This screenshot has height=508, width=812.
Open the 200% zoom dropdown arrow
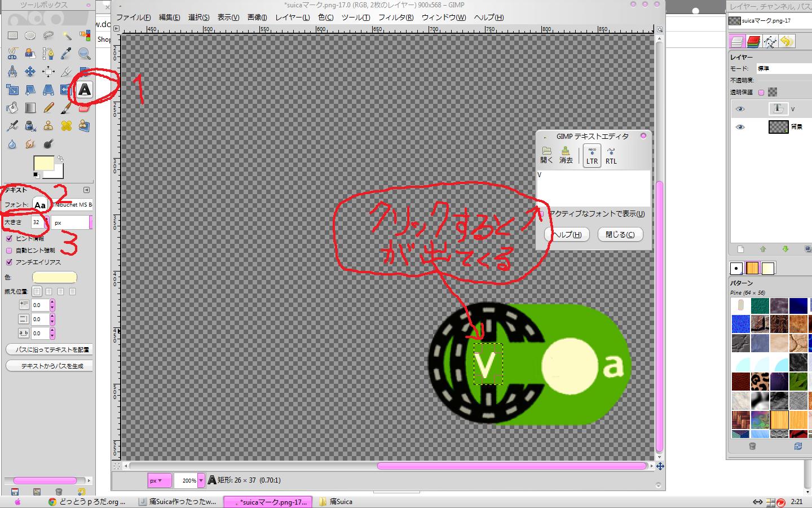pyautogui.click(x=201, y=480)
